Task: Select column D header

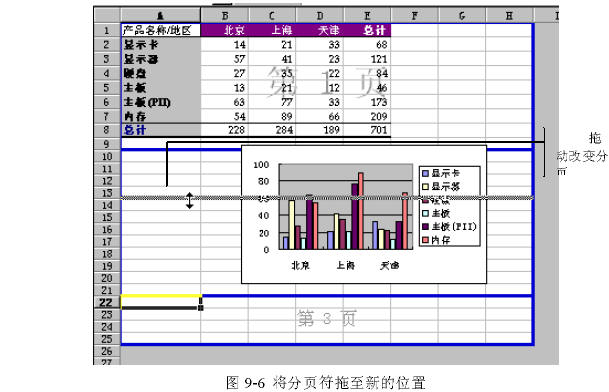Action: click(320, 16)
